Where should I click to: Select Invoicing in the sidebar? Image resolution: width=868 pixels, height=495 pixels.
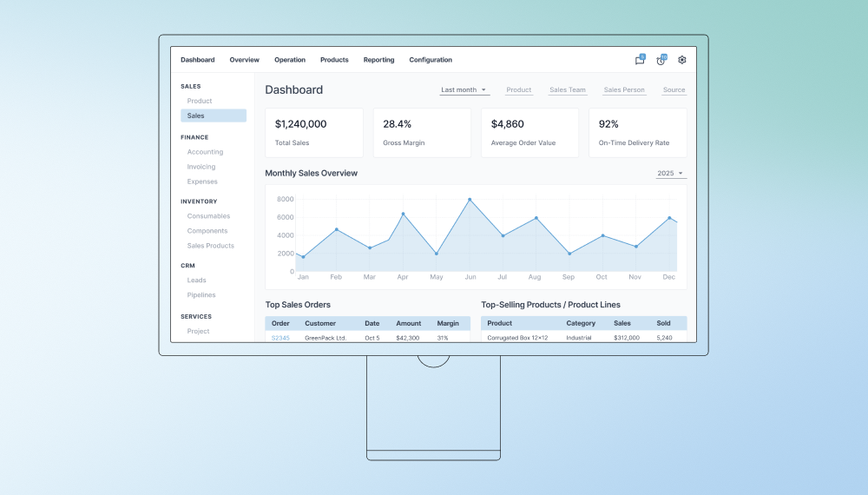tap(201, 167)
